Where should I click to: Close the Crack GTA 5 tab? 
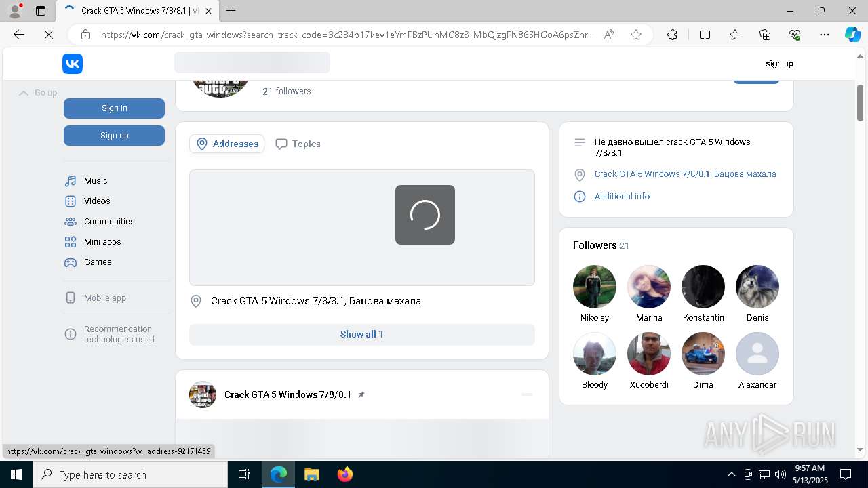[209, 11]
